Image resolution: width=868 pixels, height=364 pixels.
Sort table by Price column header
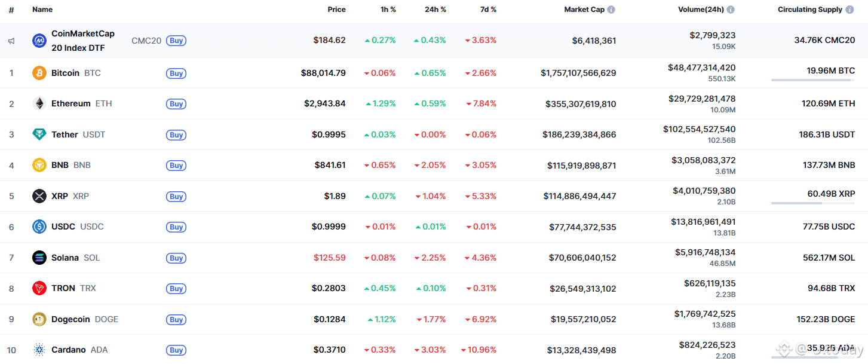[336, 10]
